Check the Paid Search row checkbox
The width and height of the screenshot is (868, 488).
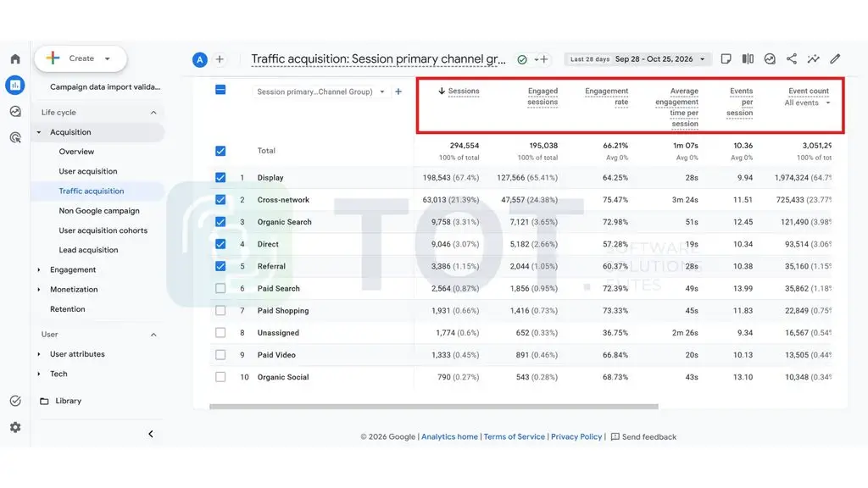[x=220, y=288]
